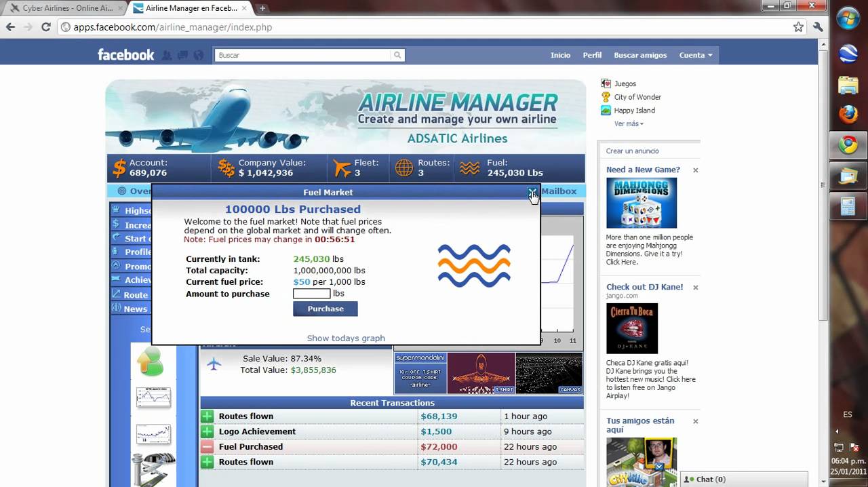868x487 pixels.
Task: Click the first stock chart thumbnail in sidebar
Action: point(153,397)
